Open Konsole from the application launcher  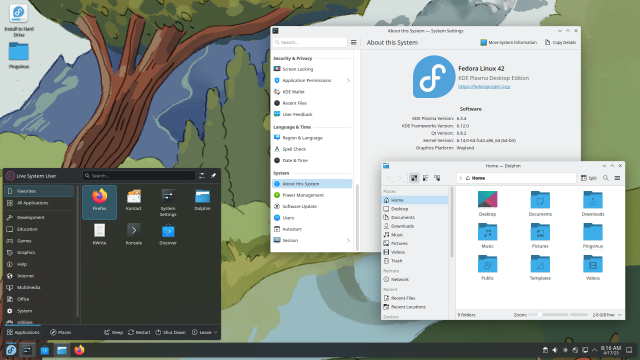tap(133, 235)
